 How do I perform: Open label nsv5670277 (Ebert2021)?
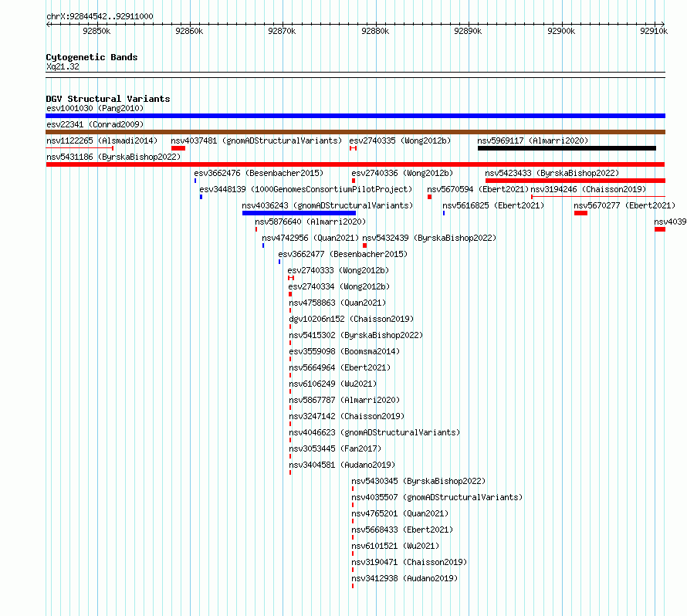(x=624, y=205)
